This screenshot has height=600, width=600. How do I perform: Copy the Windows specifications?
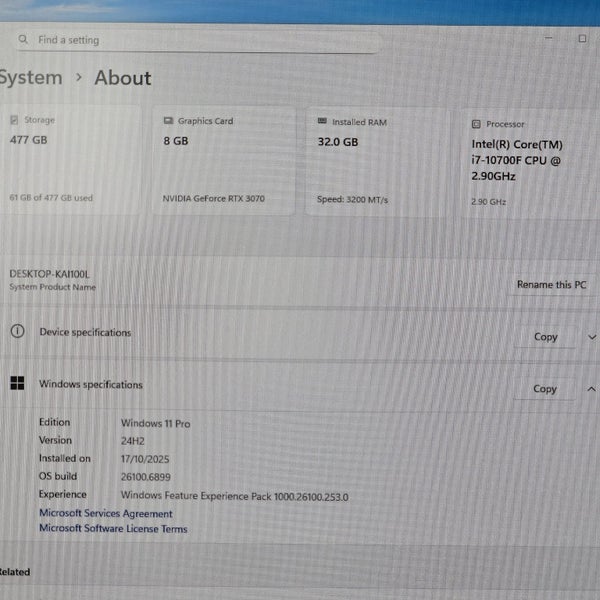[545, 389]
